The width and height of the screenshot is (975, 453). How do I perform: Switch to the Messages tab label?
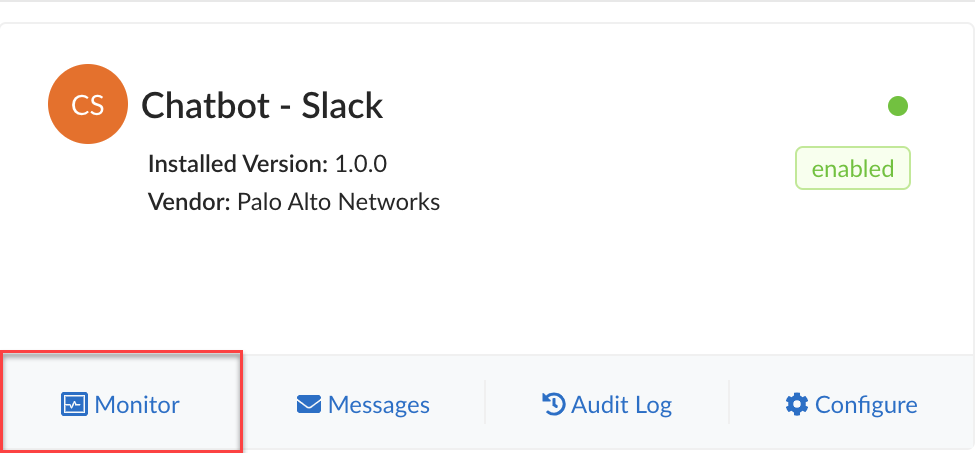tap(379, 405)
